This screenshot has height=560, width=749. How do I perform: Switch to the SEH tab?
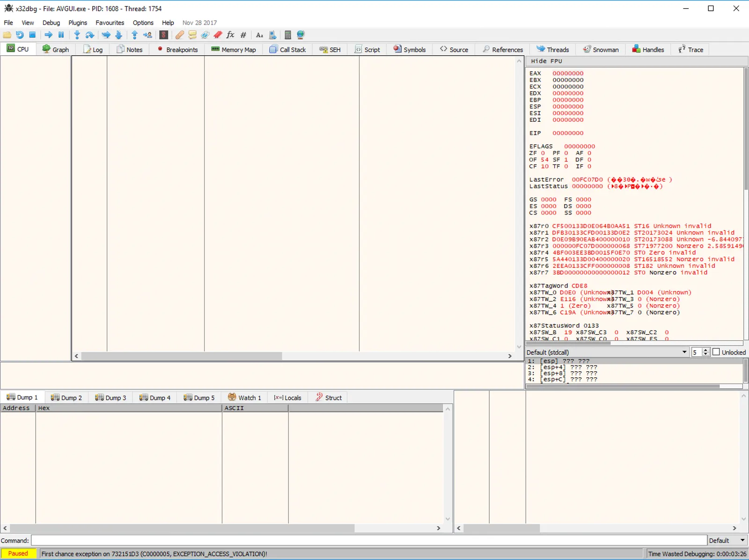[x=330, y=49]
